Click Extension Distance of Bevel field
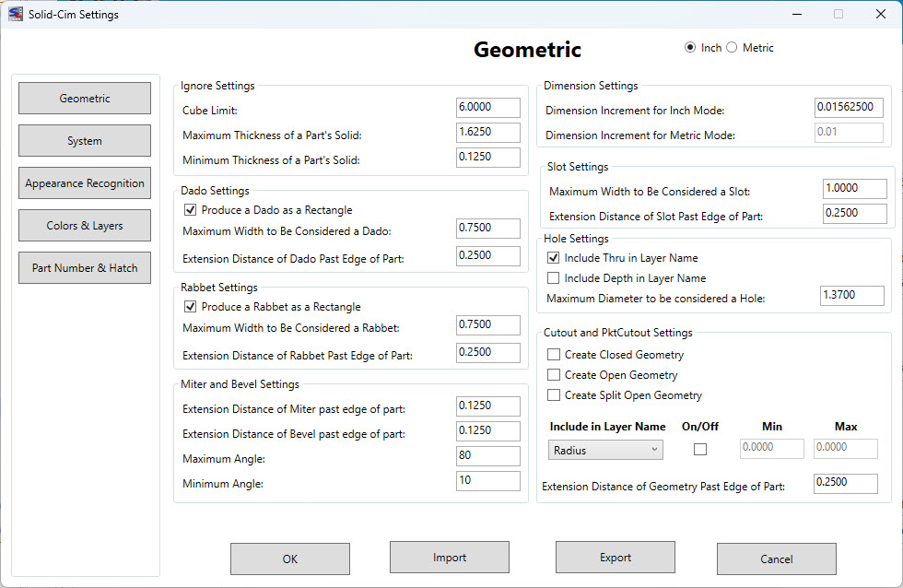 coord(487,431)
